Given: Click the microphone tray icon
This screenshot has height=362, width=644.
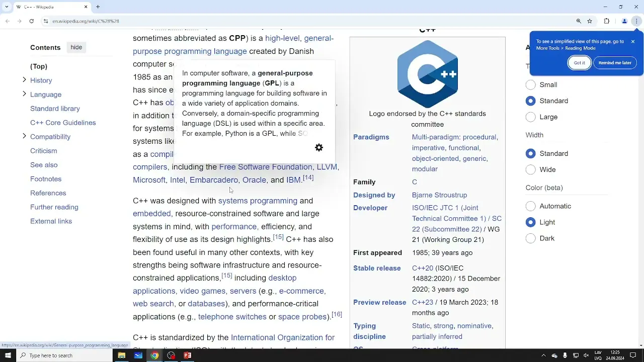Looking at the screenshot, I should pos(565,355).
